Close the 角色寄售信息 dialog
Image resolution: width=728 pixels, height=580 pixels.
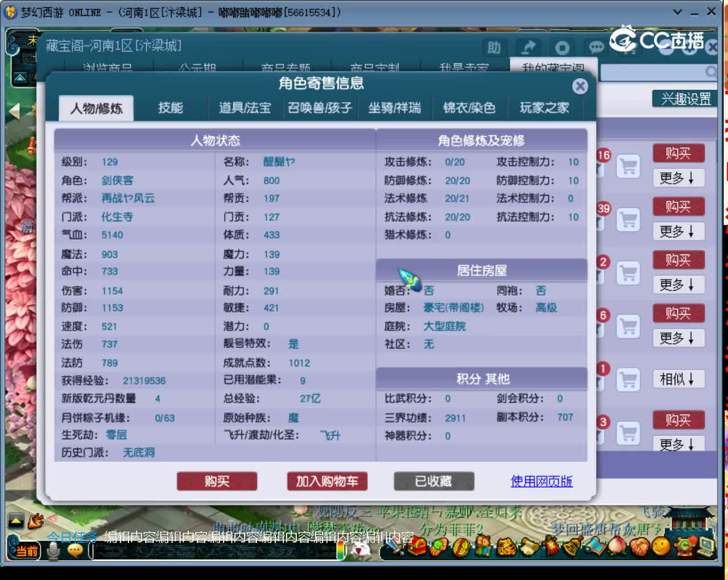[x=580, y=86]
